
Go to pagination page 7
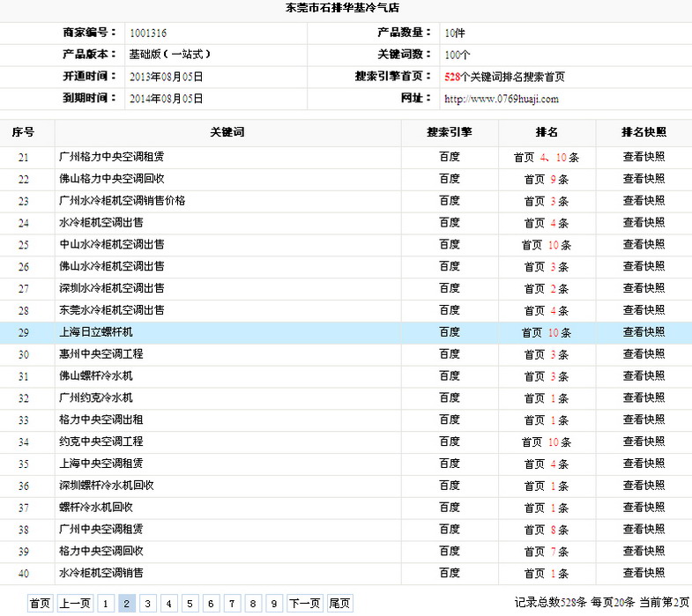[232, 603]
